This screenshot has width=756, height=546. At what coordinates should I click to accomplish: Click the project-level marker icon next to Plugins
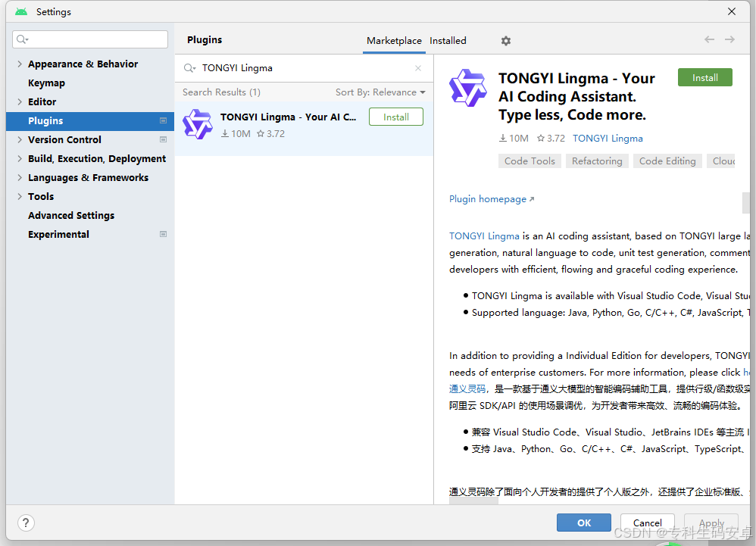pyautogui.click(x=163, y=120)
